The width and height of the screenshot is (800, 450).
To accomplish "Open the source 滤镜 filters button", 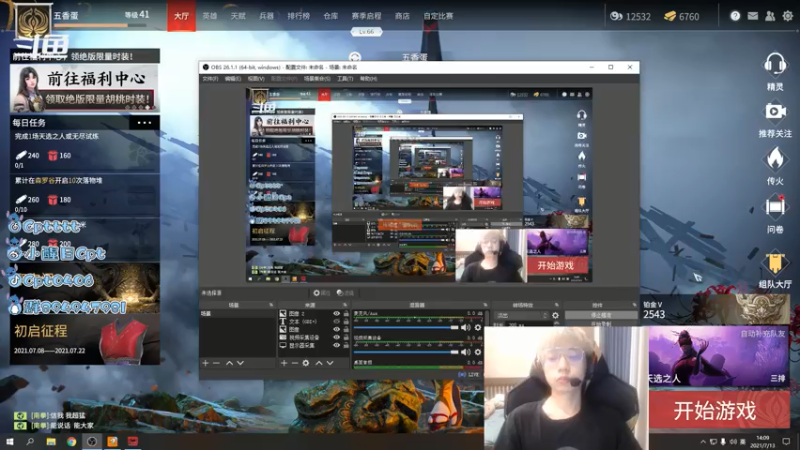I will (x=346, y=293).
